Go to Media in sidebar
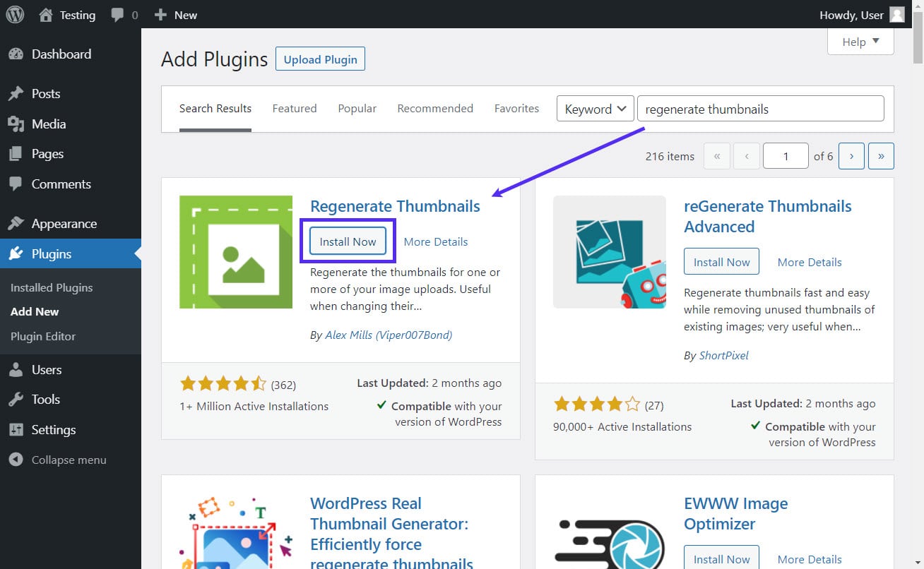Viewport: 924px width, 569px height. coord(48,124)
